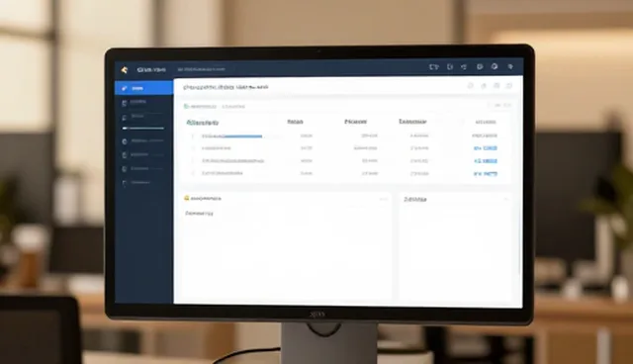Click the blue progress bar in the first table row
This screenshot has height=364, width=633.
click(x=242, y=136)
